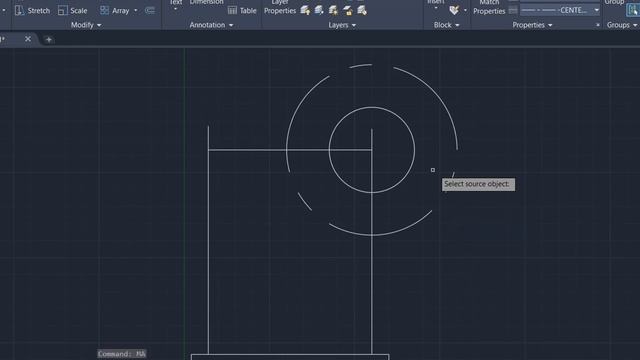Click the linetype icon left of CENTER dropdown
Screen dimensions: 640x360
point(513,10)
